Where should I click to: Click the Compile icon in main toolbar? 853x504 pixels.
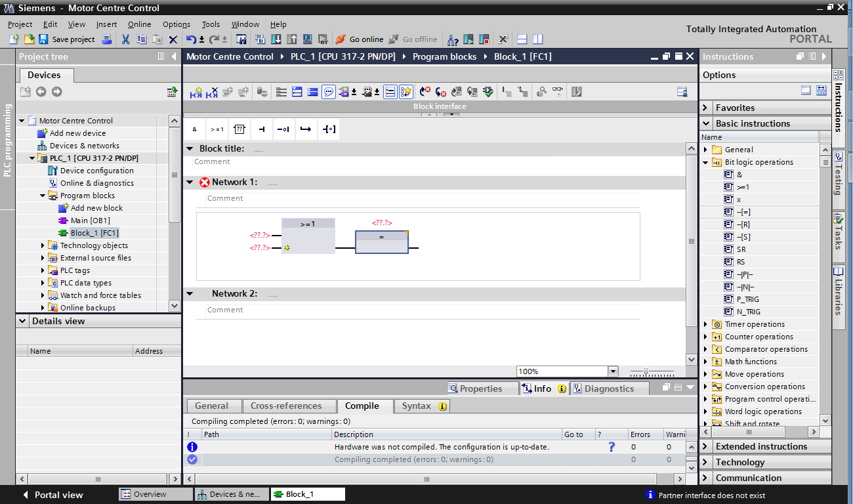click(260, 39)
